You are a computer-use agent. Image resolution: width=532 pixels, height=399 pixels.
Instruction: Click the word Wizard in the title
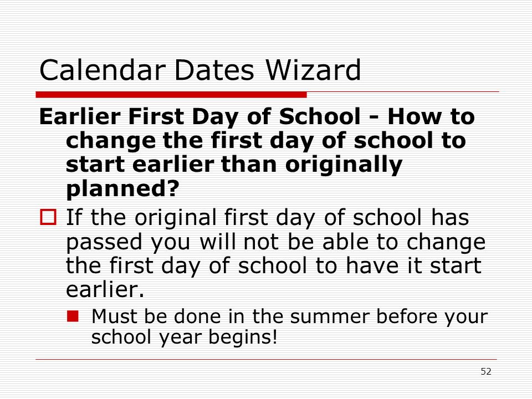[313, 70]
